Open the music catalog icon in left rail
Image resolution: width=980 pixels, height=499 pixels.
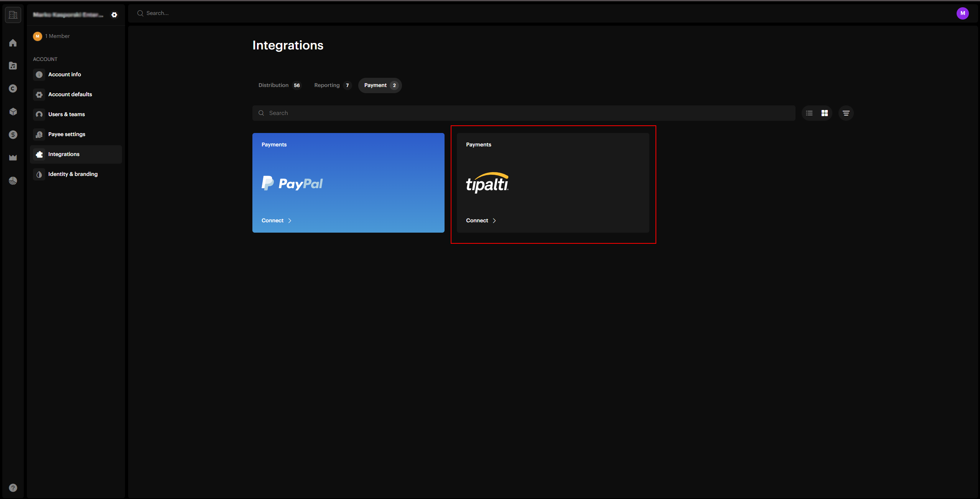tap(13, 66)
